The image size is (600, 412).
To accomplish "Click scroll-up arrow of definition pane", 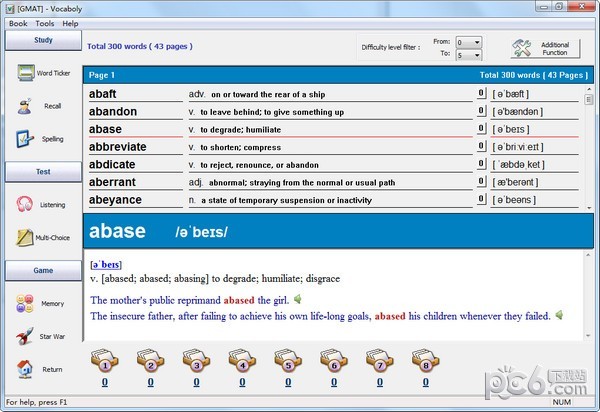I will pos(588,254).
